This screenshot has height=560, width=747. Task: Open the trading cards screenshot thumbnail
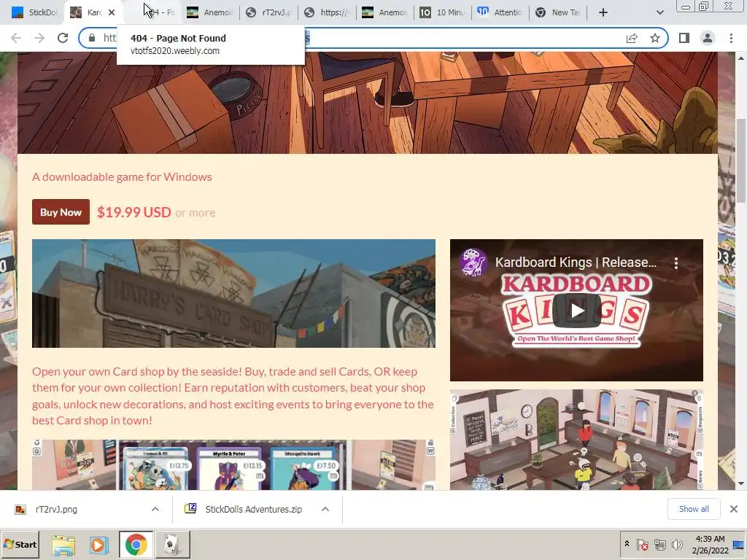click(233, 464)
